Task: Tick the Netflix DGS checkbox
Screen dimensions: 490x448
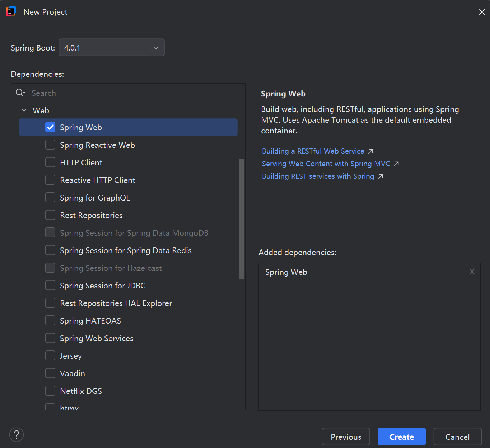Action: [x=50, y=391]
